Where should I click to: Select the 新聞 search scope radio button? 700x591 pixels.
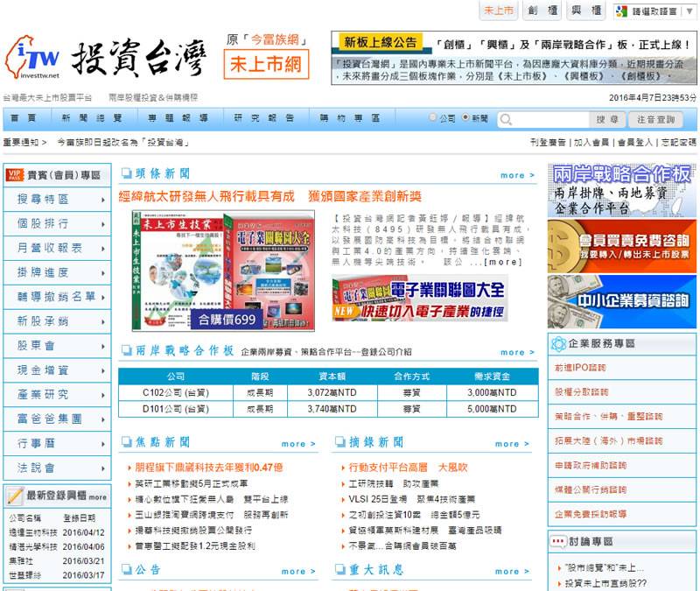pyautogui.click(x=464, y=117)
